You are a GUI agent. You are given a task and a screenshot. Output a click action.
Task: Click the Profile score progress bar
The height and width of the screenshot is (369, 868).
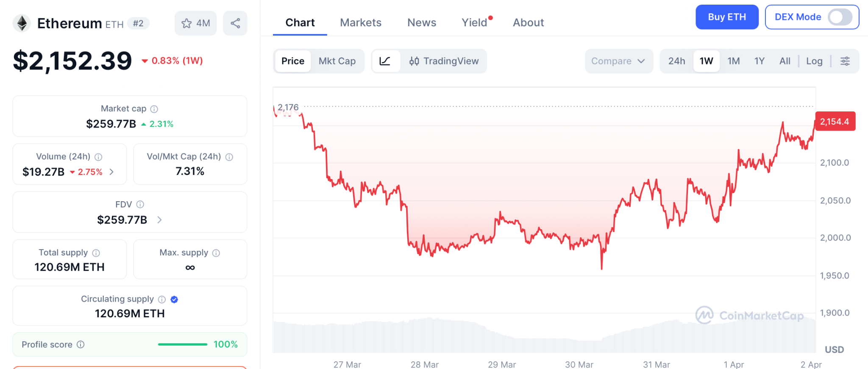(x=183, y=344)
